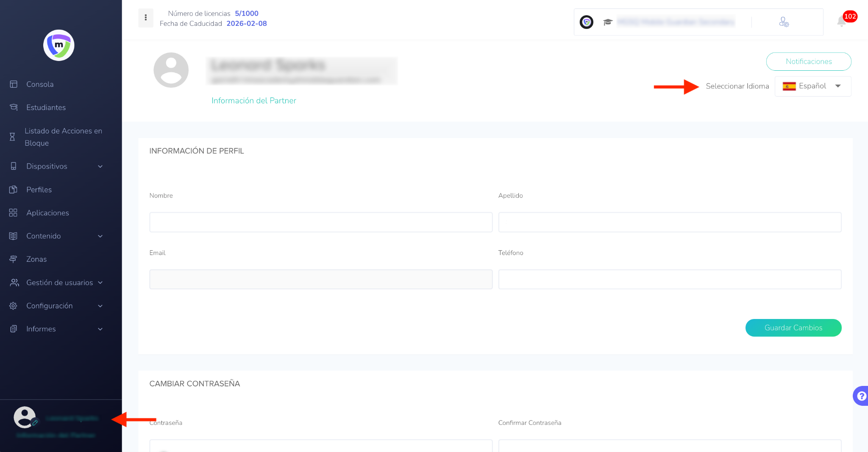The width and height of the screenshot is (868, 452).
Task: Click the large profile avatar placeholder
Action: pos(171,70)
